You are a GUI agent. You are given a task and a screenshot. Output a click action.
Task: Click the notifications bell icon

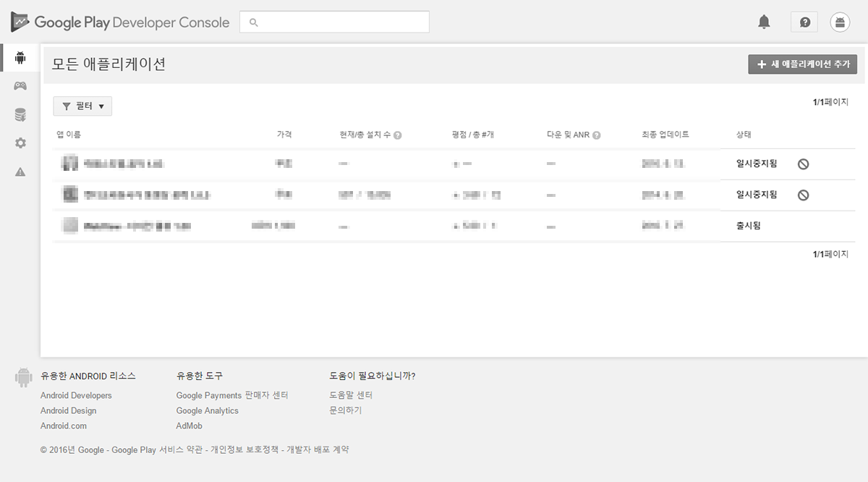click(764, 22)
